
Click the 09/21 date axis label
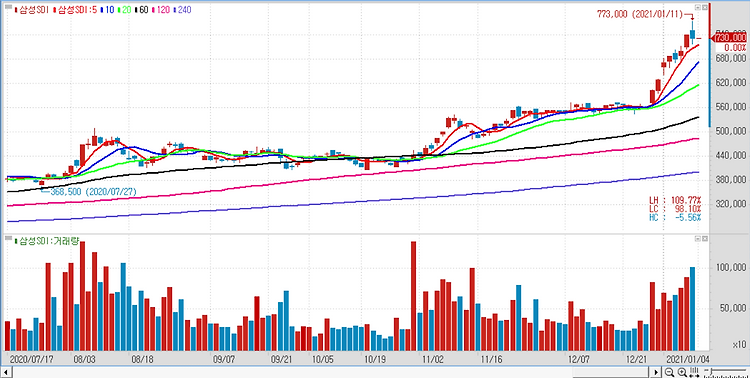coord(281,359)
